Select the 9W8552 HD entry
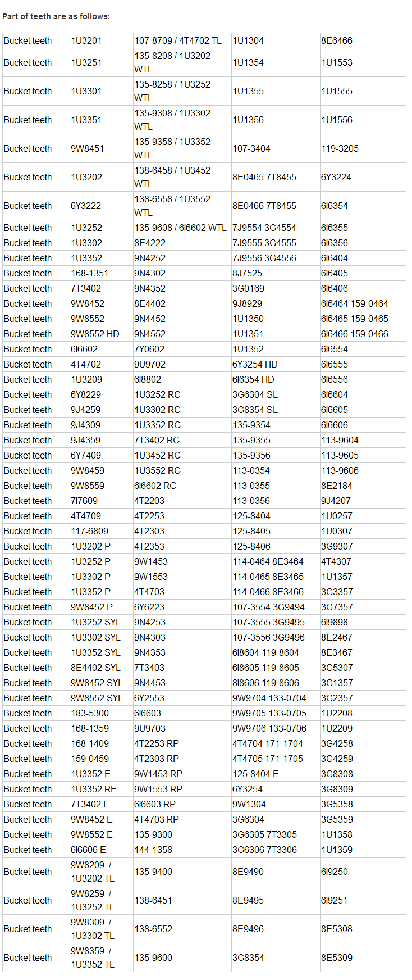 click(95, 334)
